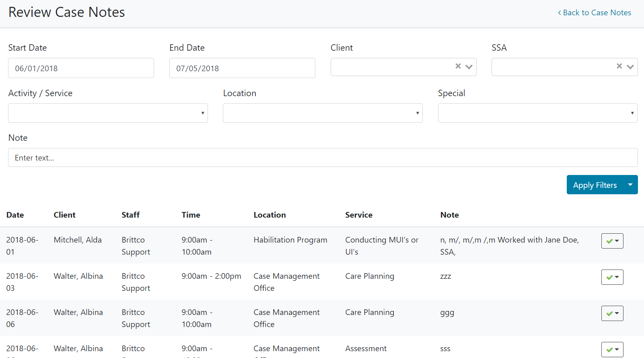Click the Client column header
Viewport: 644px width, 358px height.
[x=65, y=215]
